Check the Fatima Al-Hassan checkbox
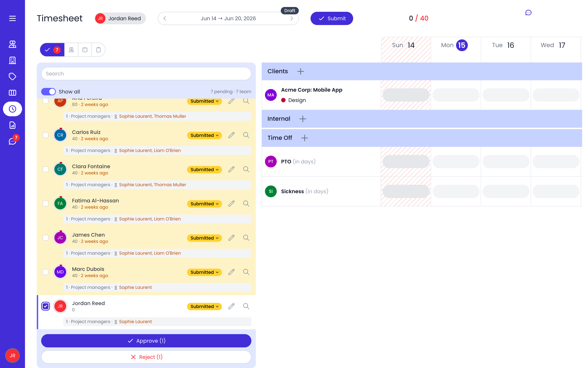This screenshot has height=368, width=588. point(45,204)
